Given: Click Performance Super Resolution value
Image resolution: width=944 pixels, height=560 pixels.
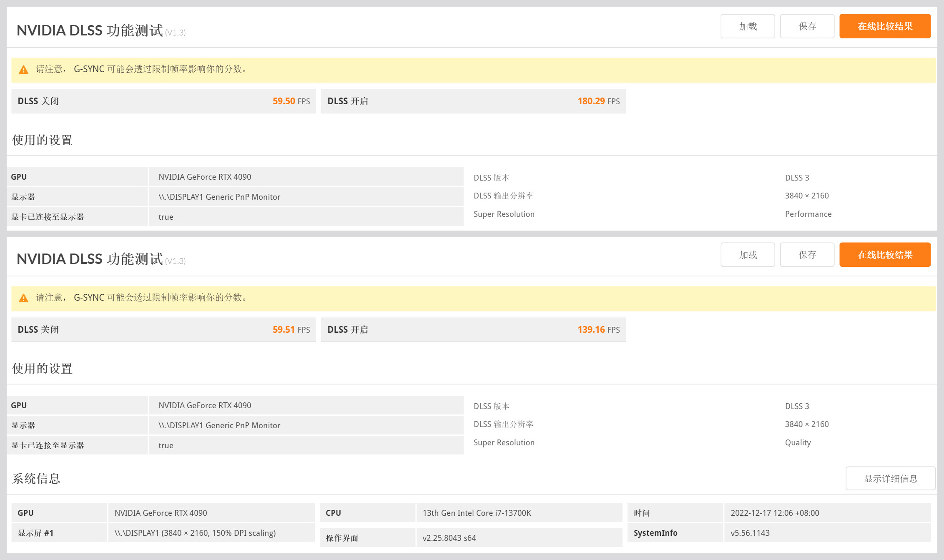Looking at the screenshot, I should point(808,214).
